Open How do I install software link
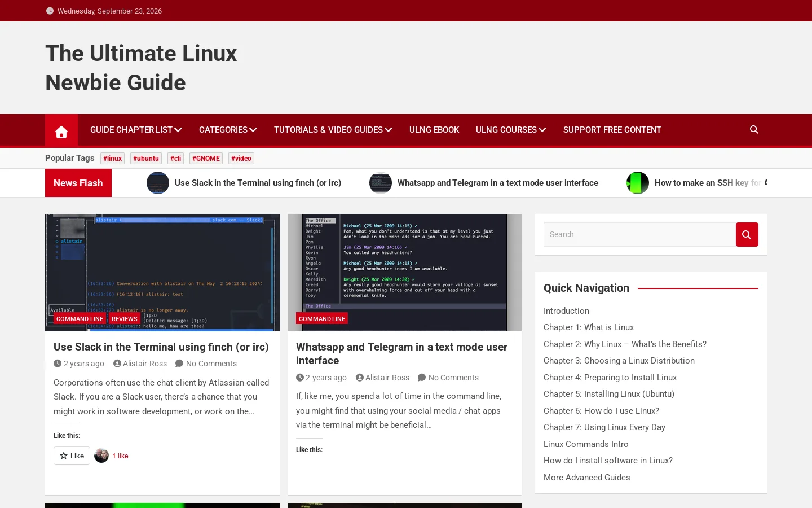Screen dimensions: 812x508 [608, 461]
